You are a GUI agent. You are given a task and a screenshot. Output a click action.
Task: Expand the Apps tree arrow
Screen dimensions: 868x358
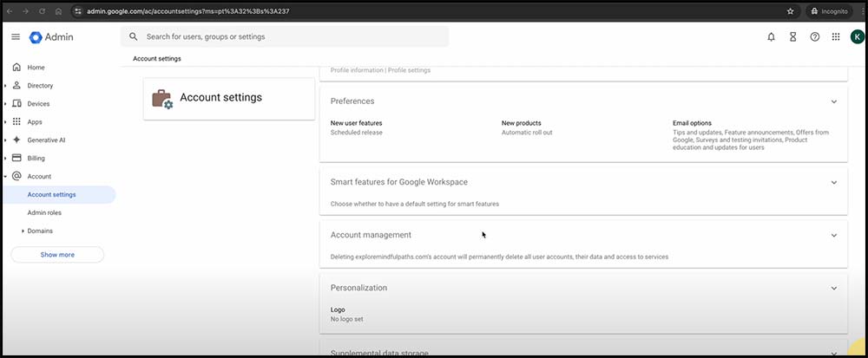[x=5, y=122]
